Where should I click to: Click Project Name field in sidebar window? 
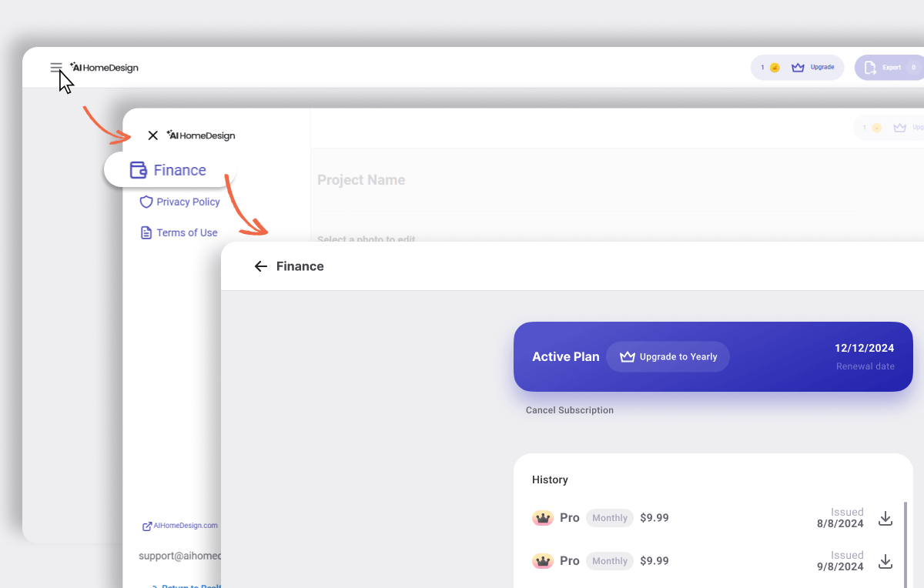click(x=361, y=180)
